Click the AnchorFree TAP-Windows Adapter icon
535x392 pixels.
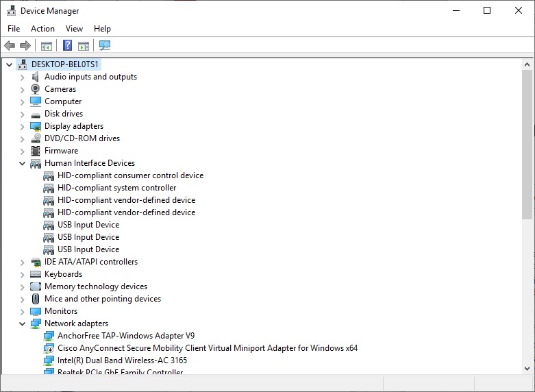tap(49, 336)
